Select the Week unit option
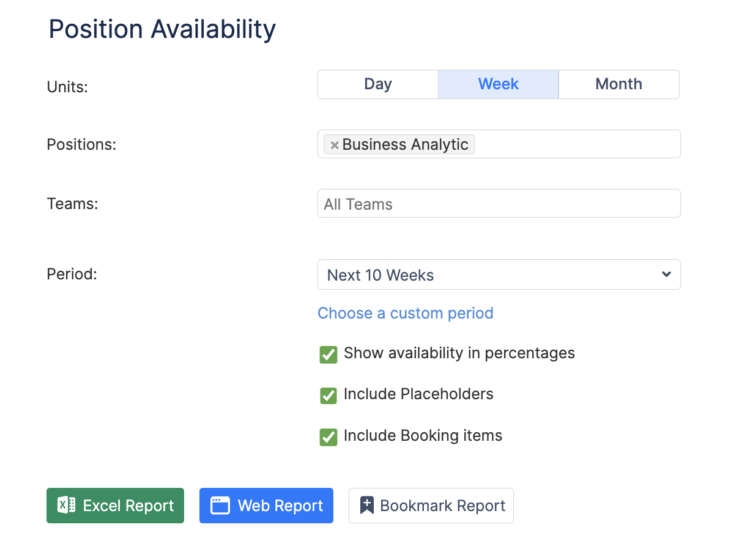The image size is (739, 560). point(498,84)
